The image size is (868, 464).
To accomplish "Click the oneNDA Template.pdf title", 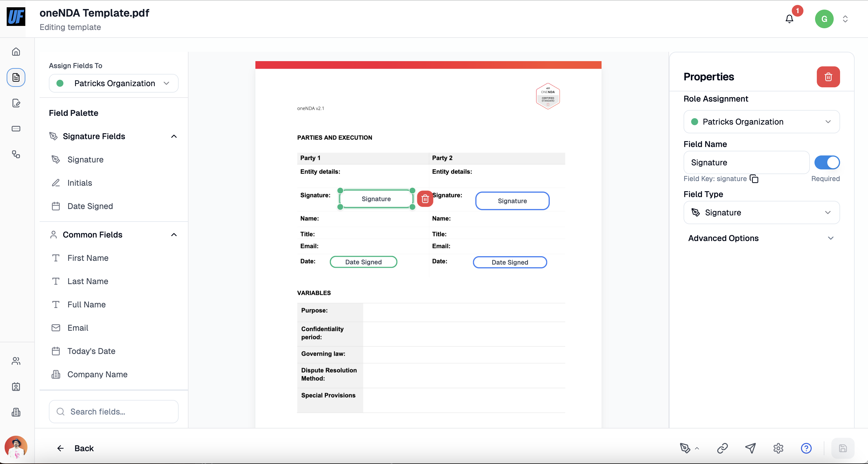I will pos(94,13).
